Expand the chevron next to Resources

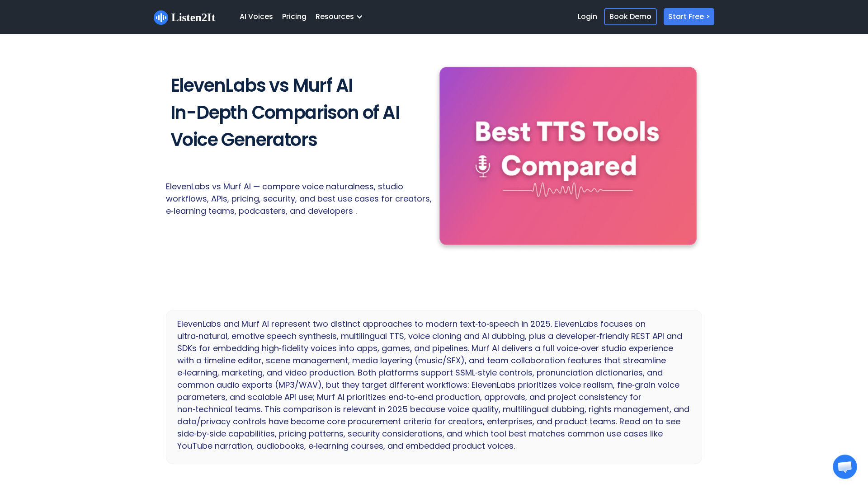pyautogui.click(x=359, y=17)
